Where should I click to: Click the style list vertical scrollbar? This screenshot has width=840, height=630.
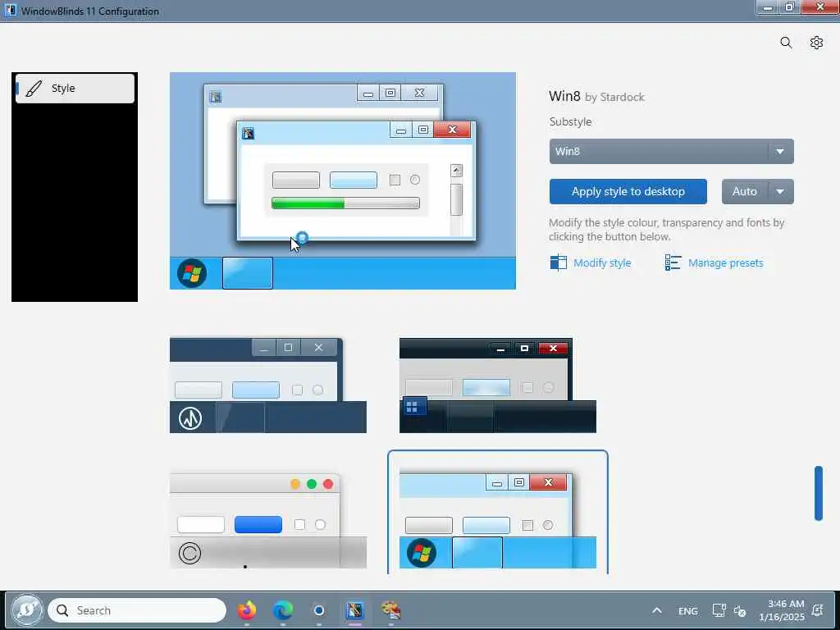(819, 493)
